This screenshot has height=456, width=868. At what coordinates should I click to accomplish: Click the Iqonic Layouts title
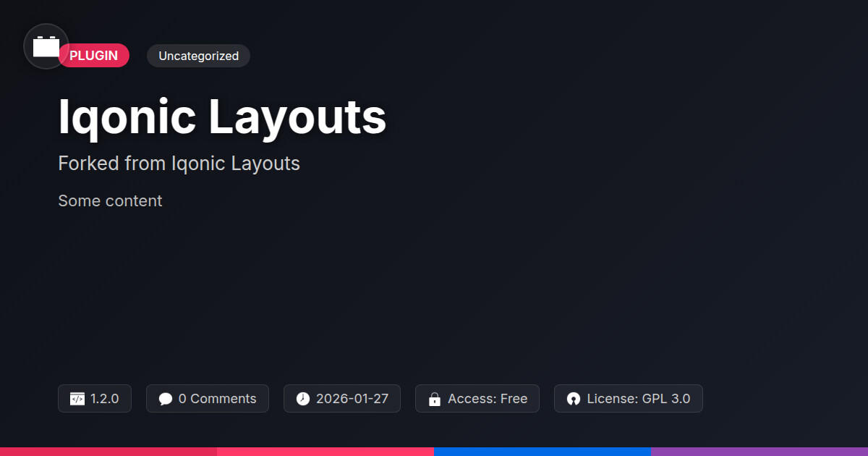[222, 117]
